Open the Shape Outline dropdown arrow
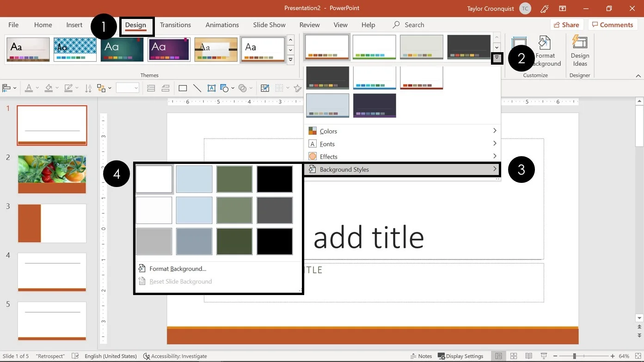644x362 pixels. (x=77, y=88)
